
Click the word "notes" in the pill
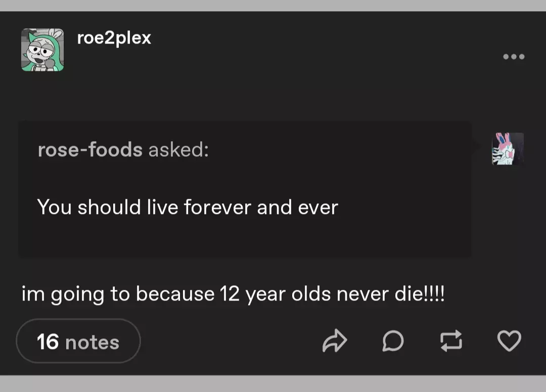pos(92,342)
